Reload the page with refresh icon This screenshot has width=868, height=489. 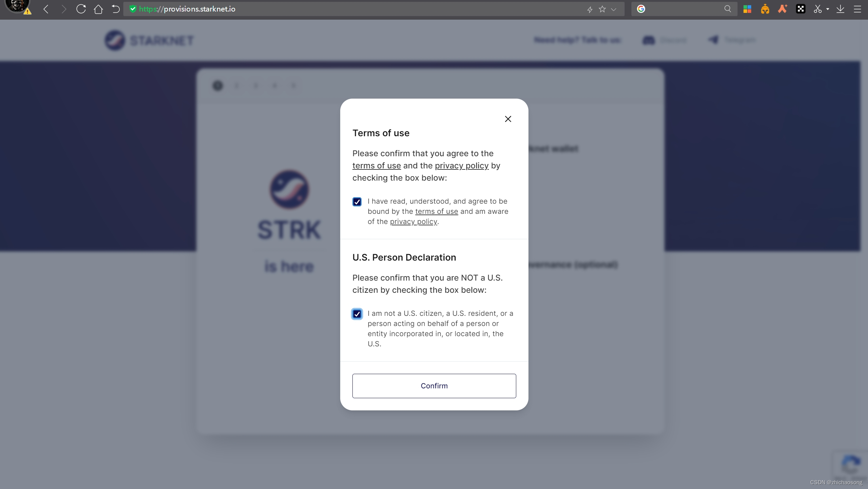click(x=81, y=9)
